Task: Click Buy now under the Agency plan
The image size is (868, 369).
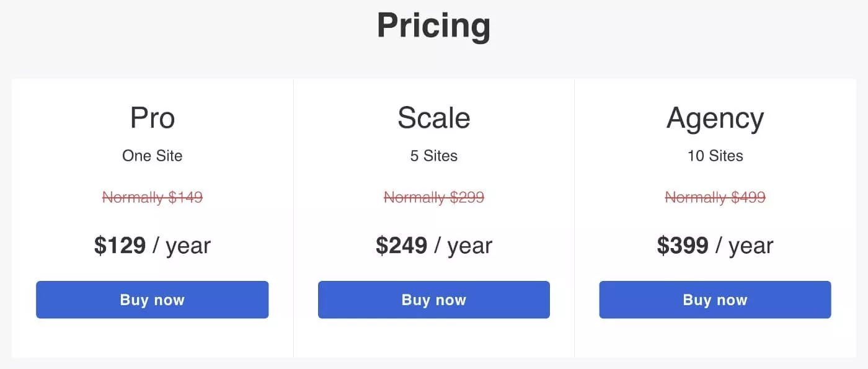Action: pyautogui.click(x=715, y=300)
